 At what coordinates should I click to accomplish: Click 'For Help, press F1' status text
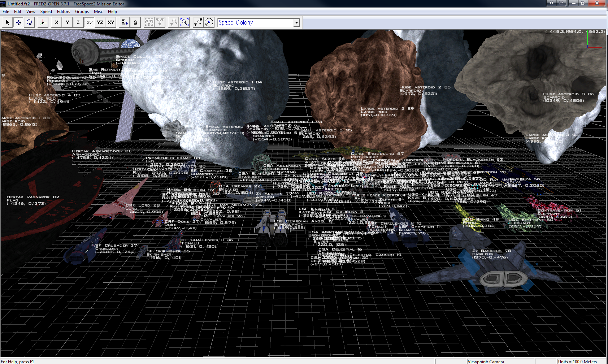click(17, 361)
